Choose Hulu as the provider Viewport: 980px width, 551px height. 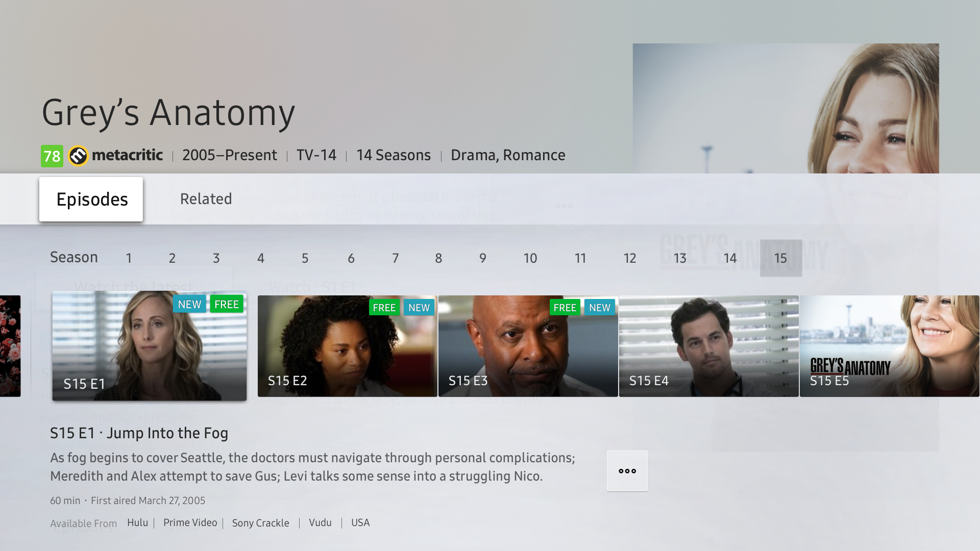pos(137,522)
